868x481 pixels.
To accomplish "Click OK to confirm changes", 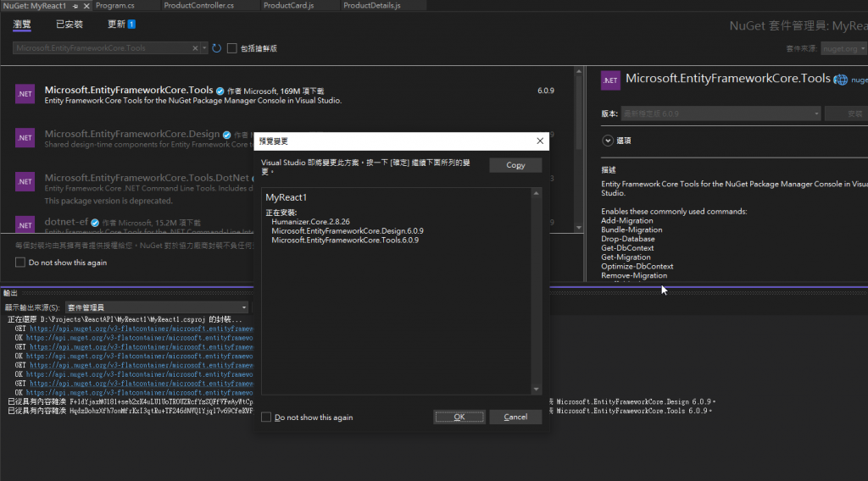I will (459, 417).
